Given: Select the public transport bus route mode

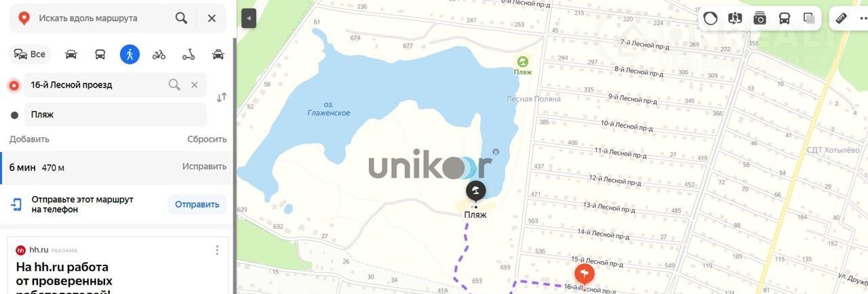Looking at the screenshot, I should pos(100,54).
